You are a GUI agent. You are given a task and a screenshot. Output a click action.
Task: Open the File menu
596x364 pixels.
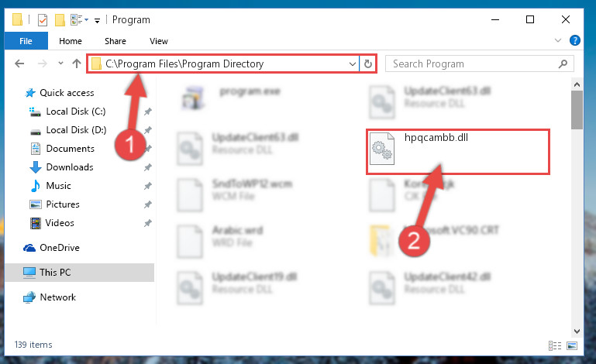click(26, 41)
